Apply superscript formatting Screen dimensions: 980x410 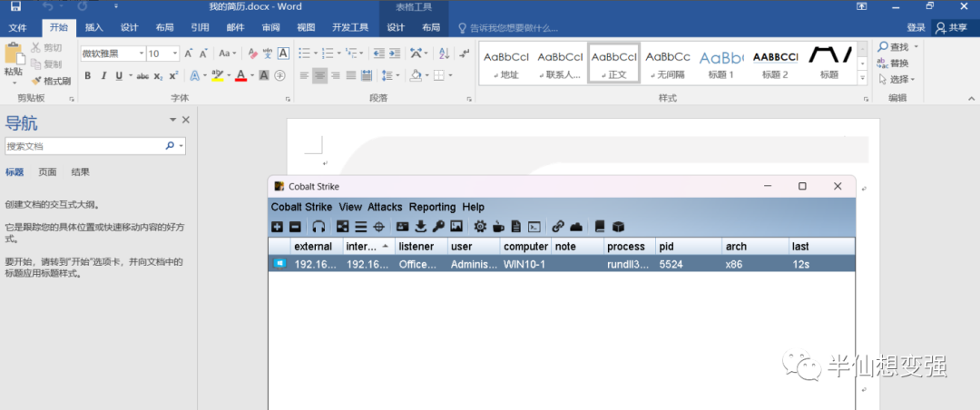click(173, 75)
